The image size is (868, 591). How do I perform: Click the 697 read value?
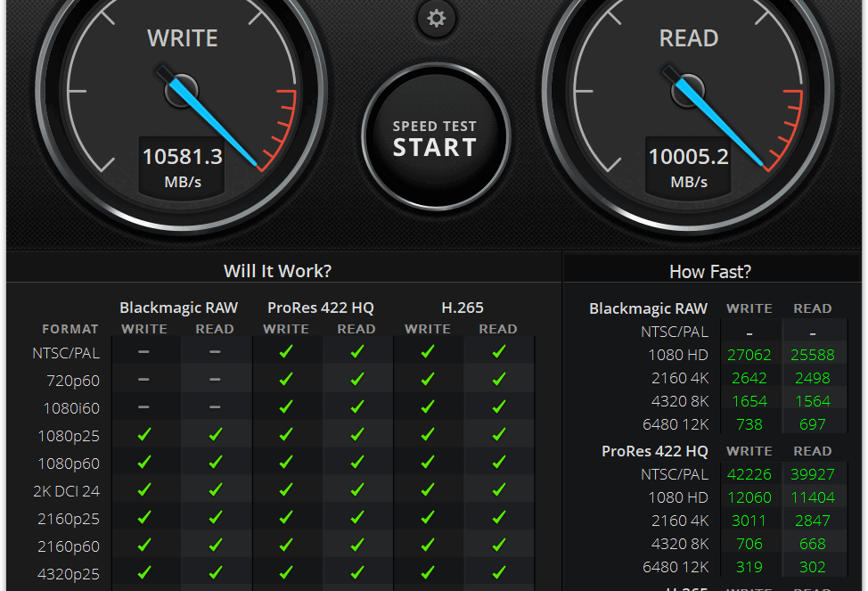812,424
